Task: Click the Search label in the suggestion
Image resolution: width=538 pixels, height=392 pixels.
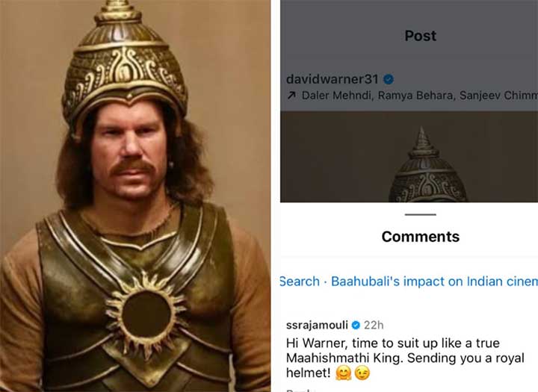Action: tap(300, 281)
